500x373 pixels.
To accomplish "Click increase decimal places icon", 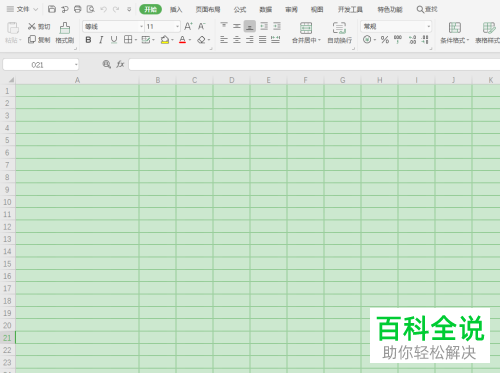I will tap(413, 40).
